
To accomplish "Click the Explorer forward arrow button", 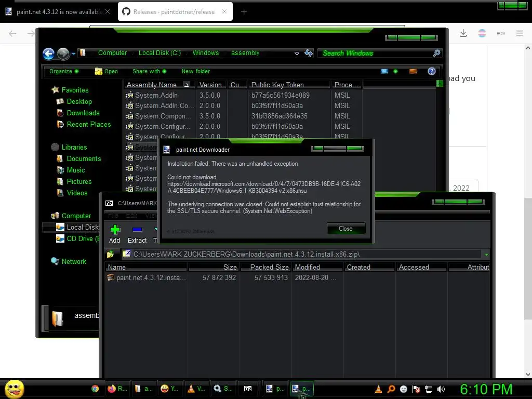I will 63,54.
